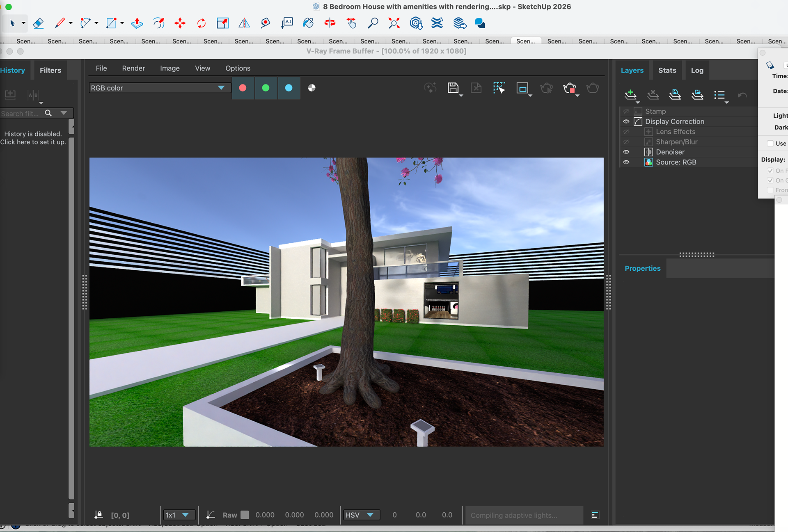The height and width of the screenshot is (532, 788).
Task: Click the 'History is disabled' setup link
Action: (x=33, y=138)
